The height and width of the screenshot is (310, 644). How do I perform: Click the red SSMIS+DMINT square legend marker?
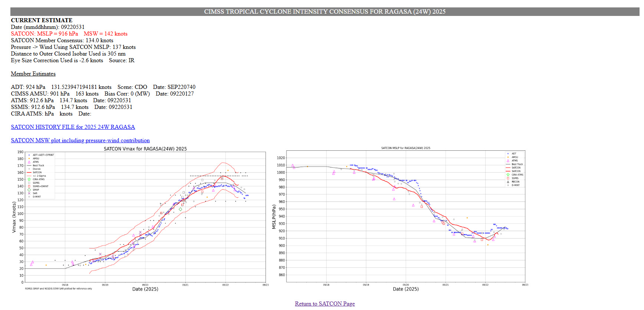point(29,186)
